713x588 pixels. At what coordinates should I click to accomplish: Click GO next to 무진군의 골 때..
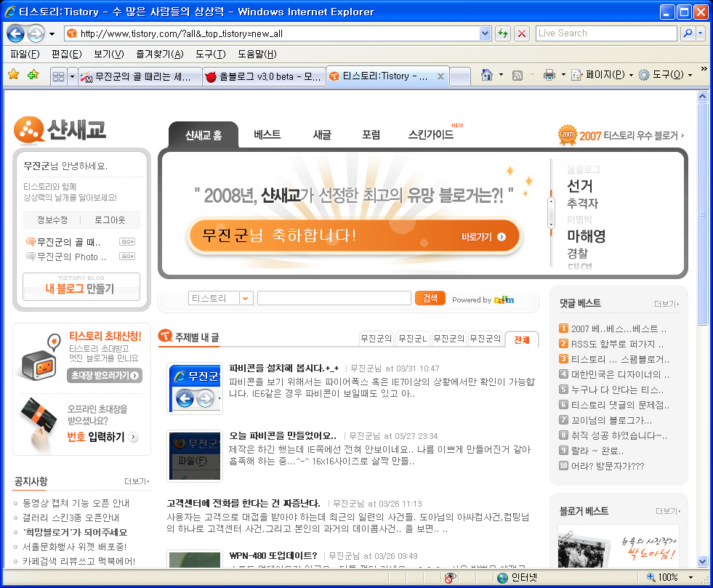127,242
